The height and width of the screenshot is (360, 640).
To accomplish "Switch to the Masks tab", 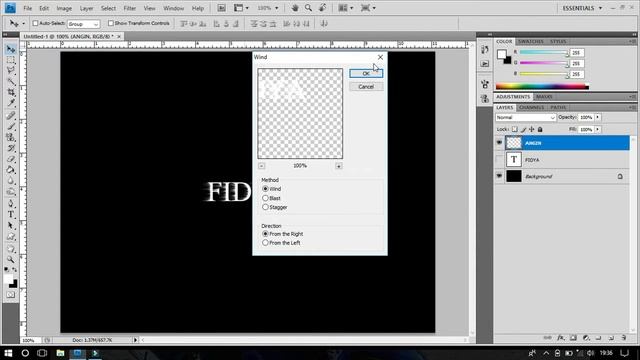I will click(x=544, y=97).
